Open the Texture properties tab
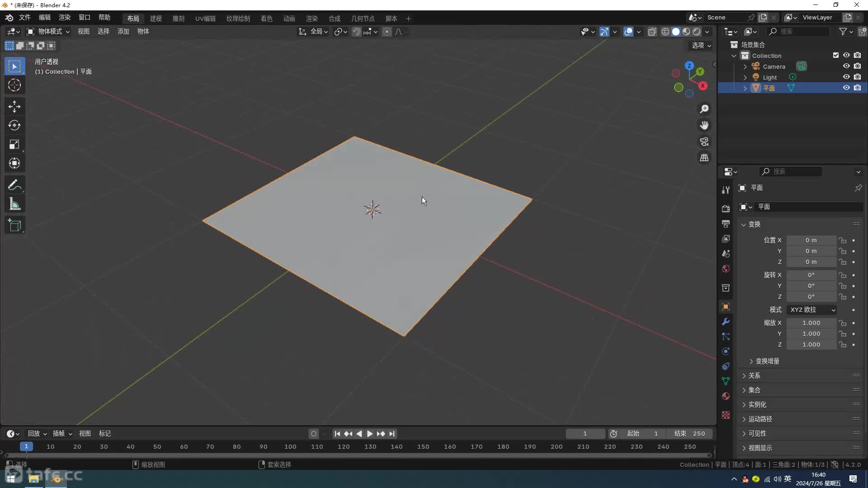 pos(726,415)
